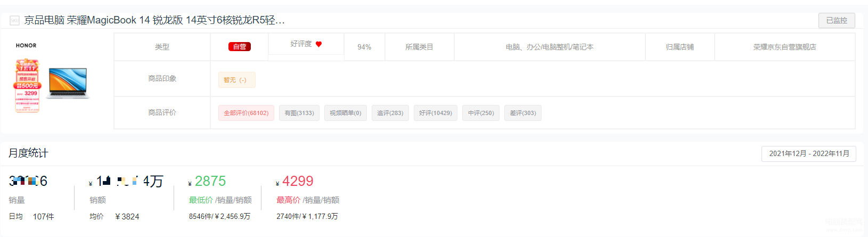Open the 2021年12月 - 2022年11月 date range picker
The height and width of the screenshot is (237, 868).
coord(809,153)
